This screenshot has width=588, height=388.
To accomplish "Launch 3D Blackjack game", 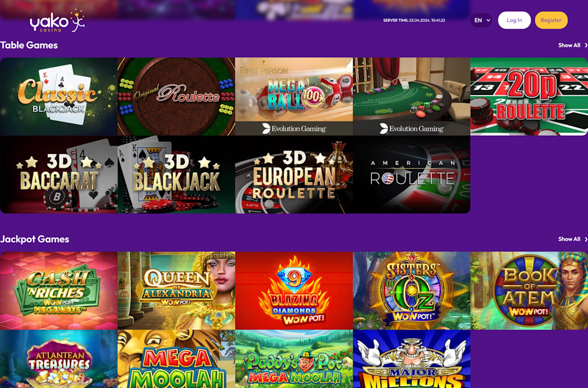I will 176,175.
